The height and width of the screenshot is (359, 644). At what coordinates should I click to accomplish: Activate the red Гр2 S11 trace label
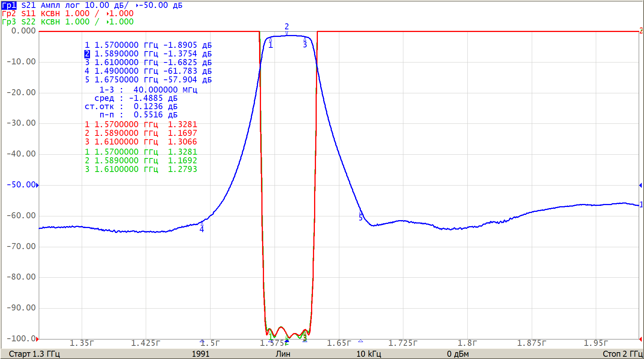[x=19, y=14]
